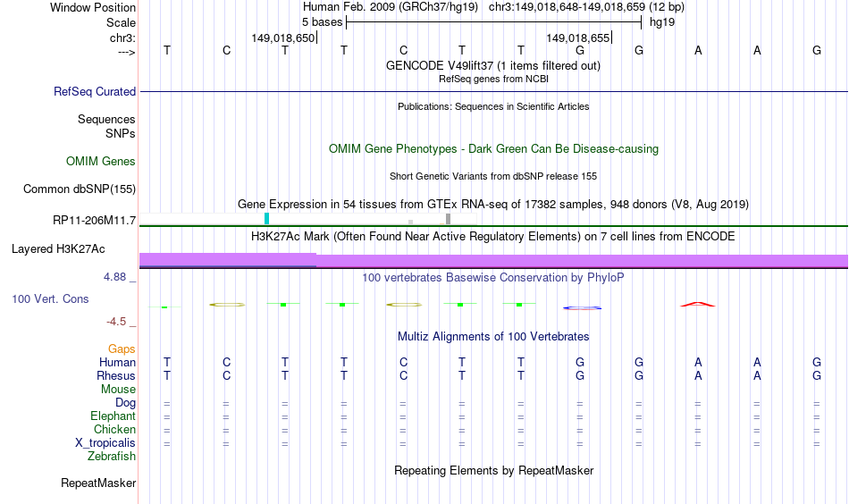Click the blue-red PhyloP marker at first G
Screen dimensions: 849x504
point(582,308)
